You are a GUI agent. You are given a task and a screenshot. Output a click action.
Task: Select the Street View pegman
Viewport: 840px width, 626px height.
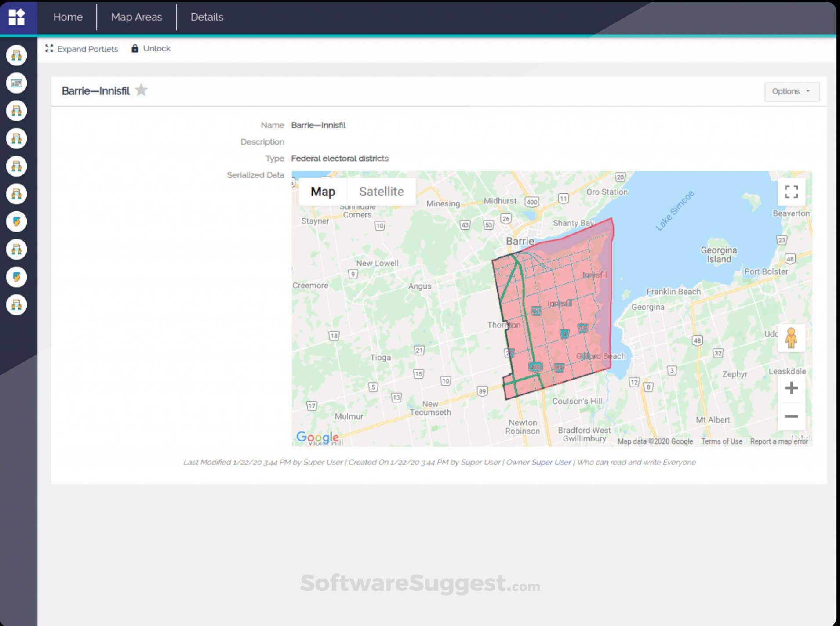click(791, 338)
